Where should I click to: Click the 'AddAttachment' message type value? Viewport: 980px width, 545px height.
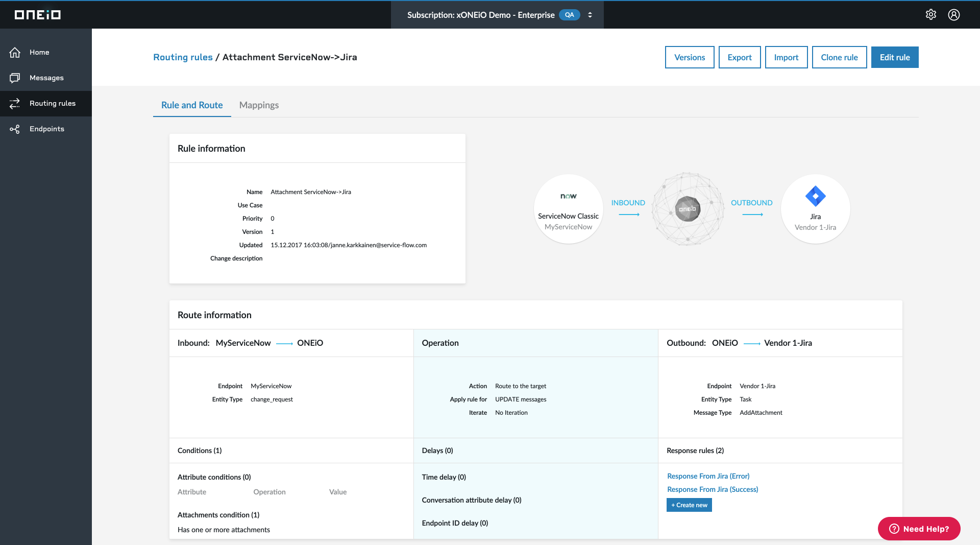point(761,413)
